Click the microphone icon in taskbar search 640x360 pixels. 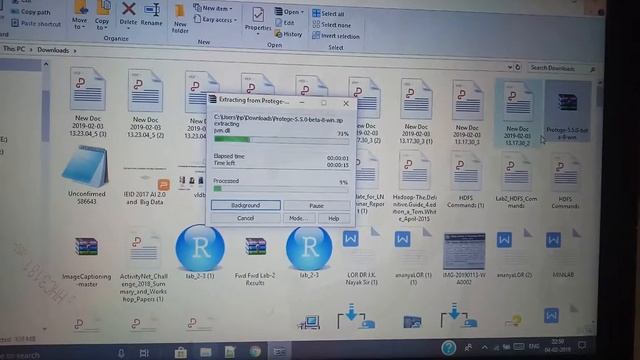[121, 353]
